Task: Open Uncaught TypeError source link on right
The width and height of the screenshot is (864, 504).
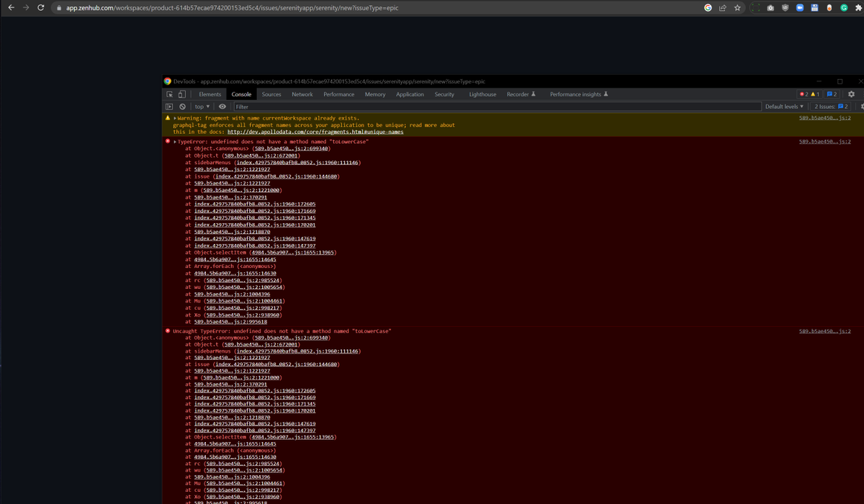Action: [x=825, y=331]
